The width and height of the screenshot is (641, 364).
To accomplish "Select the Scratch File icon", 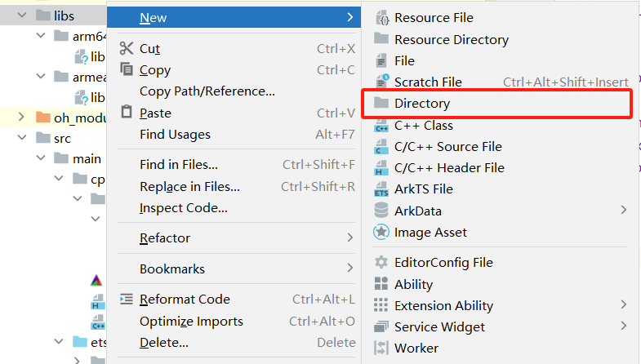I will click(381, 82).
